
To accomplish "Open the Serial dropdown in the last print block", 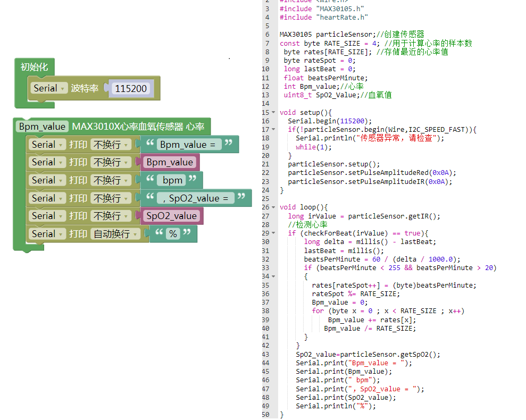I will pyautogui.click(x=47, y=234).
